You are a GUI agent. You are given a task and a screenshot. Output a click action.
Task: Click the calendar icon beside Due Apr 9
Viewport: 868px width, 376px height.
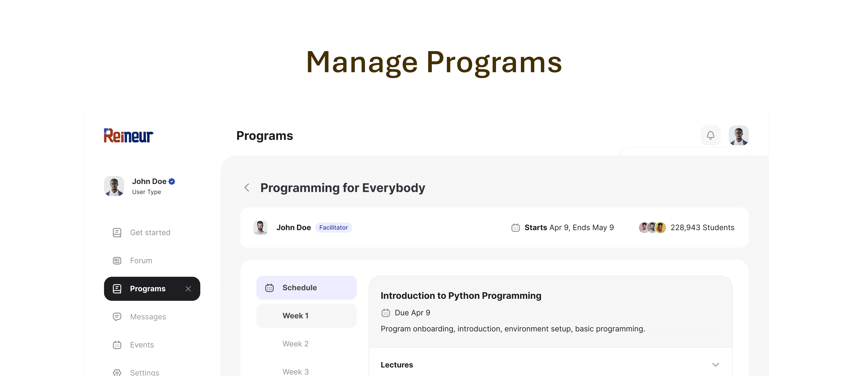click(386, 313)
